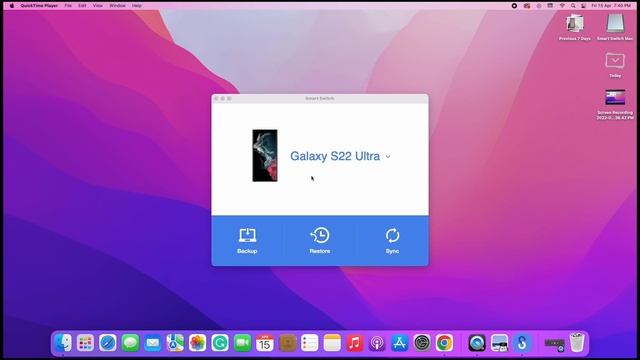Open the Previous 7 Days desktop stack
The height and width of the screenshot is (360, 640).
coord(575,27)
